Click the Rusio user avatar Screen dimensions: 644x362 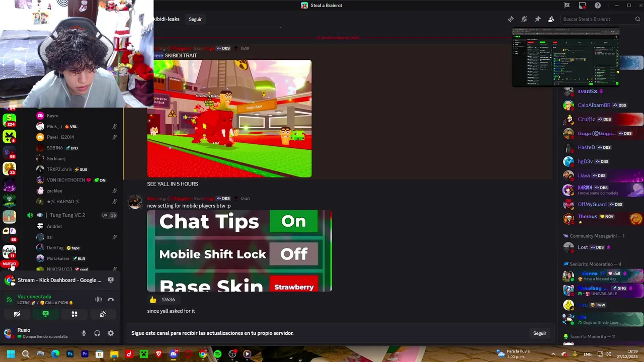click(x=8, y=333)
